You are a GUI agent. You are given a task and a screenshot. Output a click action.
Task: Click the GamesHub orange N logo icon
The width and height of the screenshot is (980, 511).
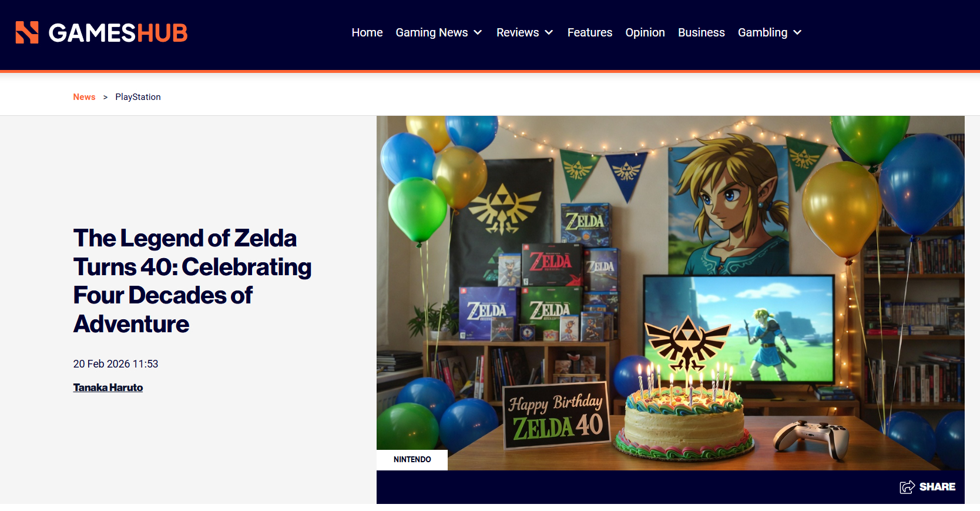[x=27, y=32]
